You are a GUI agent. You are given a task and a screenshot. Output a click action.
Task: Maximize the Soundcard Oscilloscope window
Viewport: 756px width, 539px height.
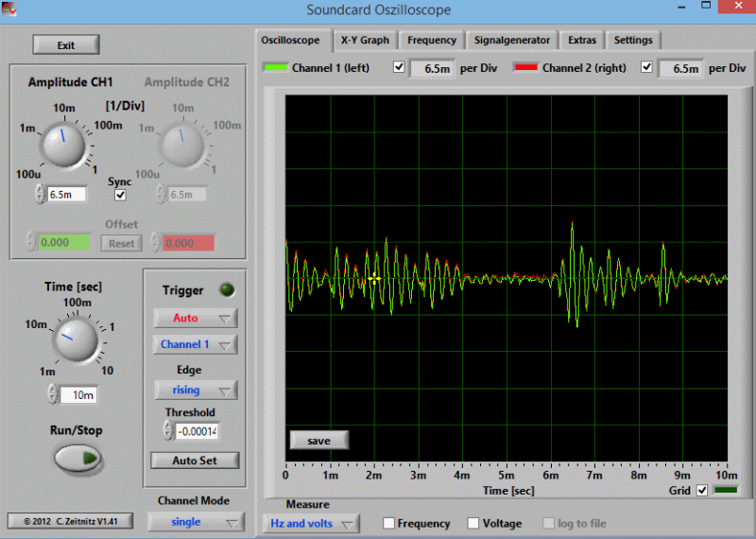point(706,7)
